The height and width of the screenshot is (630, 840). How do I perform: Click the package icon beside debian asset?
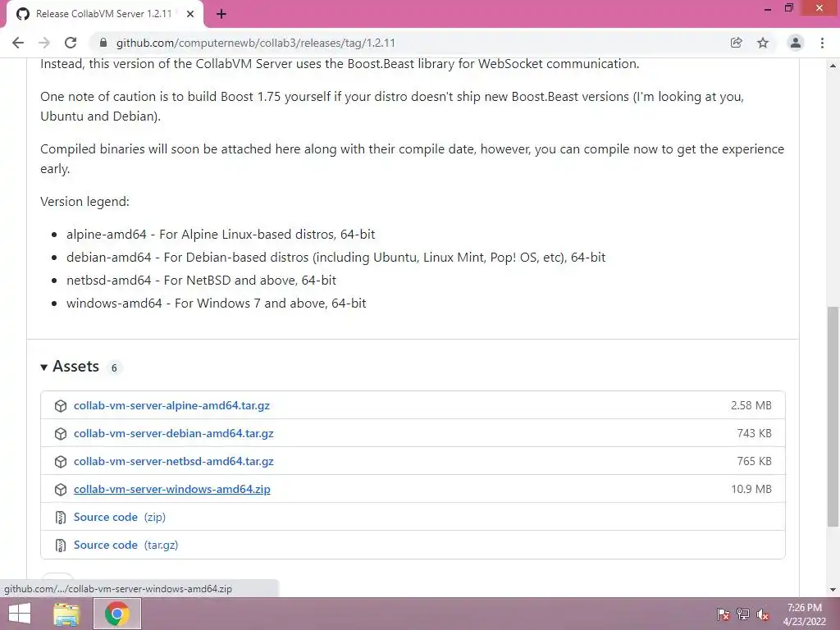(61, 434)
